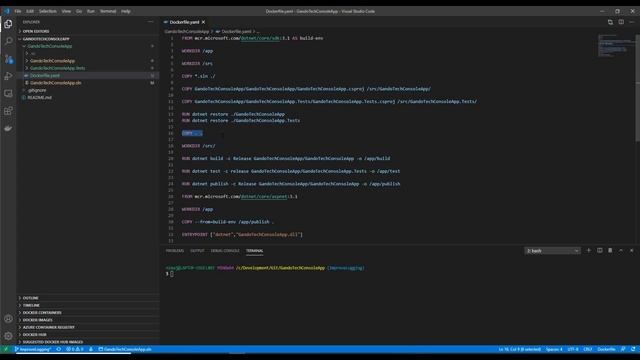
Task: Open the Remote Explorer view
Action: click(x=8, y=93)
